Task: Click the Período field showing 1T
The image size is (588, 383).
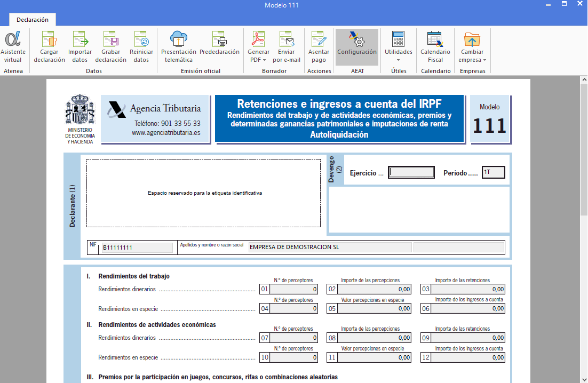Action: point(493,172)
